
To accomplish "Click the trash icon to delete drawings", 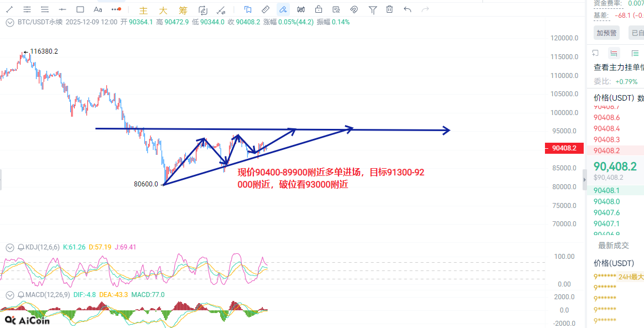I will pos(389,9).
